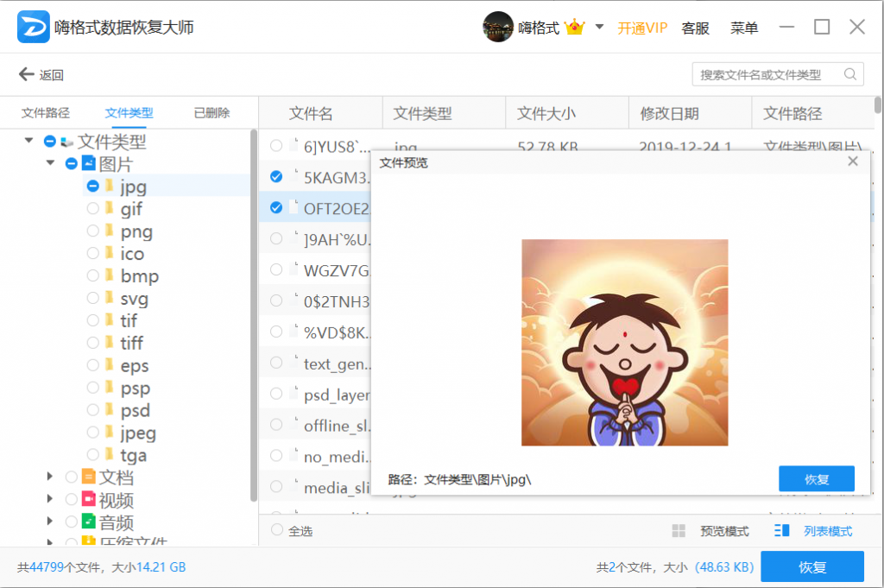The height and width of the screenshot is (588, 884).
Task: Check the tif type checkbox
Action: 93,320
